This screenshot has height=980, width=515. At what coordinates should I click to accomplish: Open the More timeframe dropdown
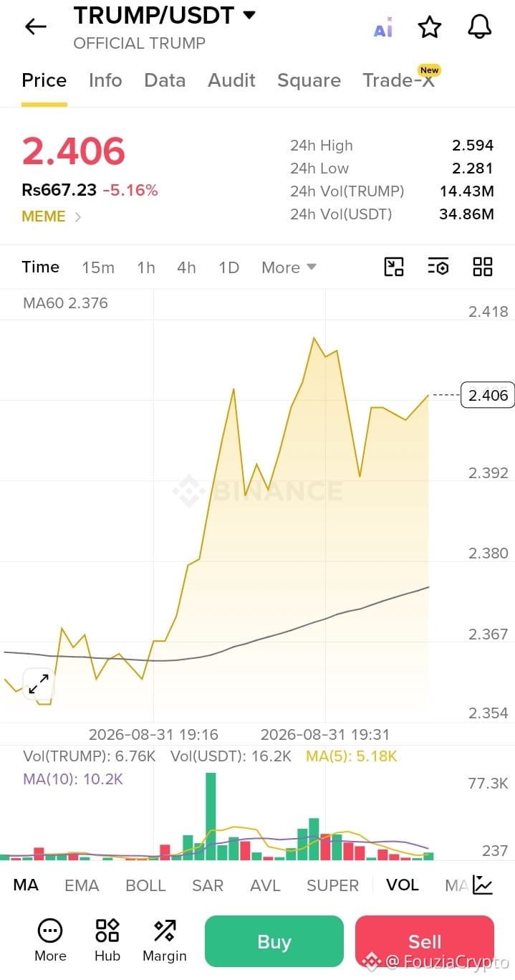289,267
